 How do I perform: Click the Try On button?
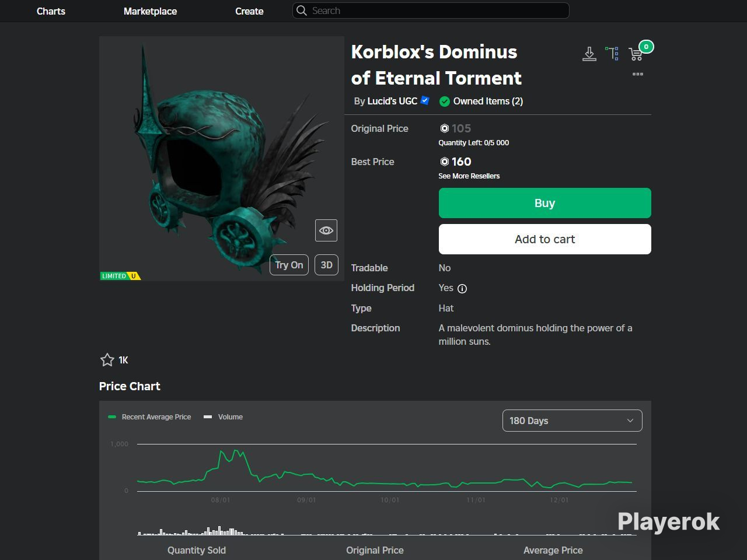coord(289,265)
